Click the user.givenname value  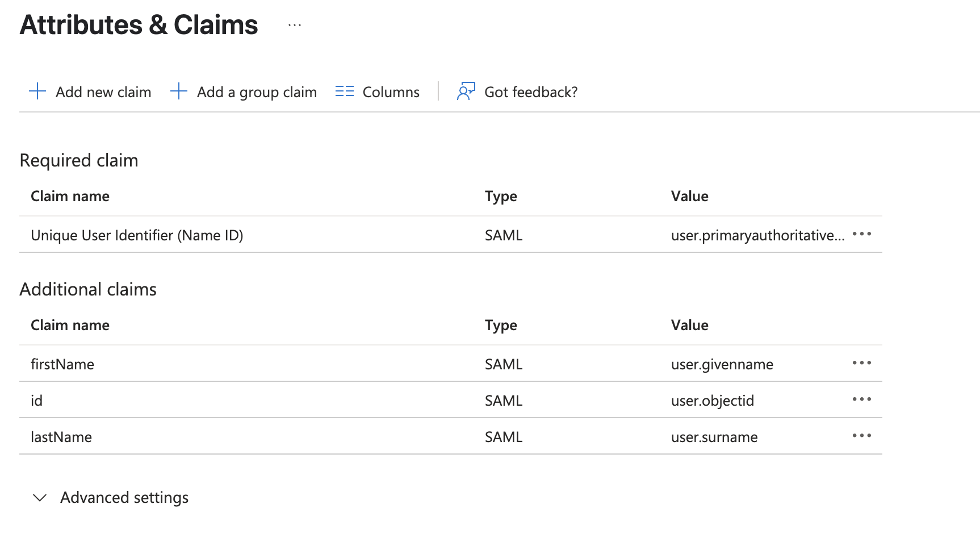pos(722,364)
